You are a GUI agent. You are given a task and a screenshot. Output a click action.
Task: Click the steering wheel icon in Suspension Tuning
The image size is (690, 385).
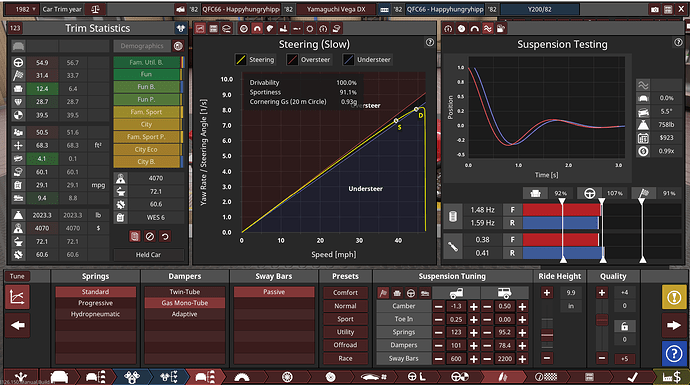click(411, 293)
